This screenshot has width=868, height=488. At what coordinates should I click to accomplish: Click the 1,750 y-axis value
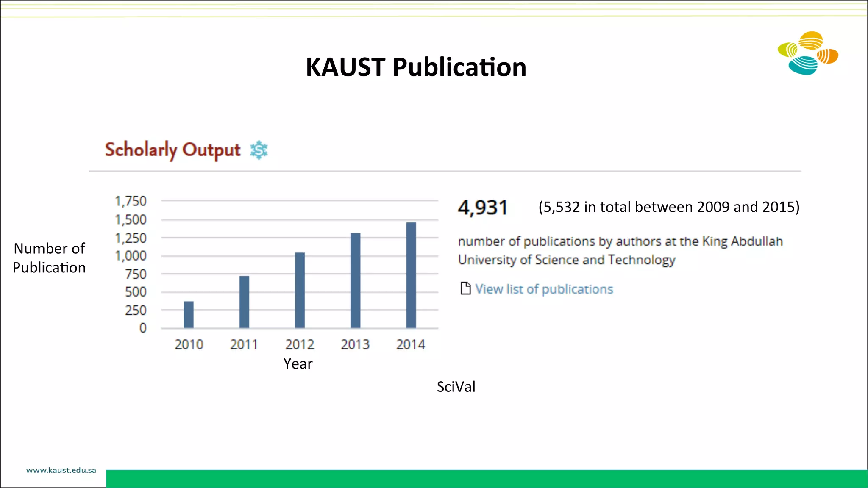coord(131,201)
